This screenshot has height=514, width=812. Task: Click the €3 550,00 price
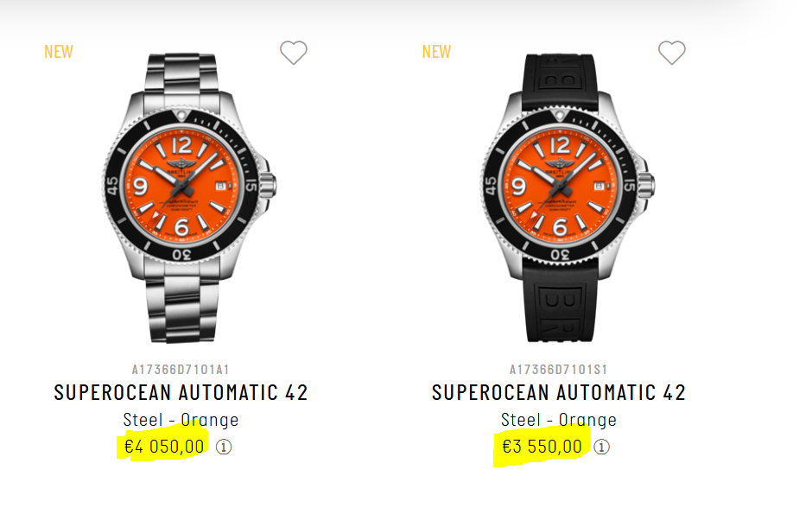[x=542, y=447]
